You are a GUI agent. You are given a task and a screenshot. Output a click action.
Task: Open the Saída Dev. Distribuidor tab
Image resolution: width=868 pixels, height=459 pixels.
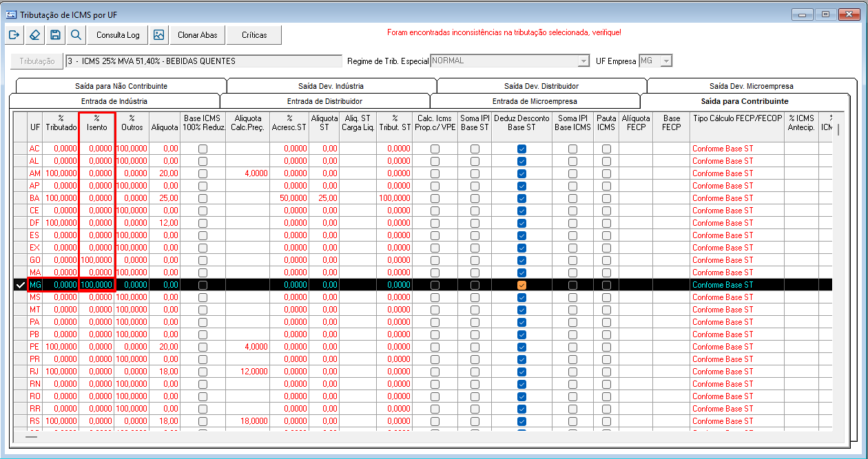pyautogui.click(x=541, y=86)
